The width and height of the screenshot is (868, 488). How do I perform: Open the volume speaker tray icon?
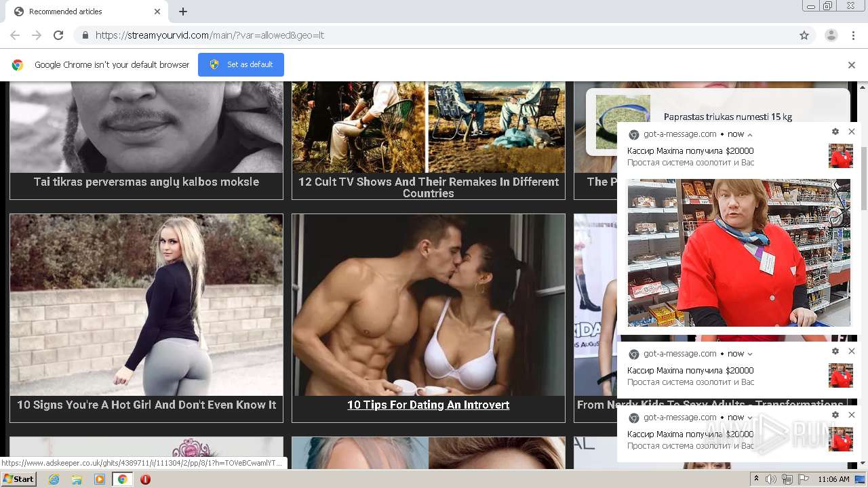pyautogui.click(x=771, y=479)
